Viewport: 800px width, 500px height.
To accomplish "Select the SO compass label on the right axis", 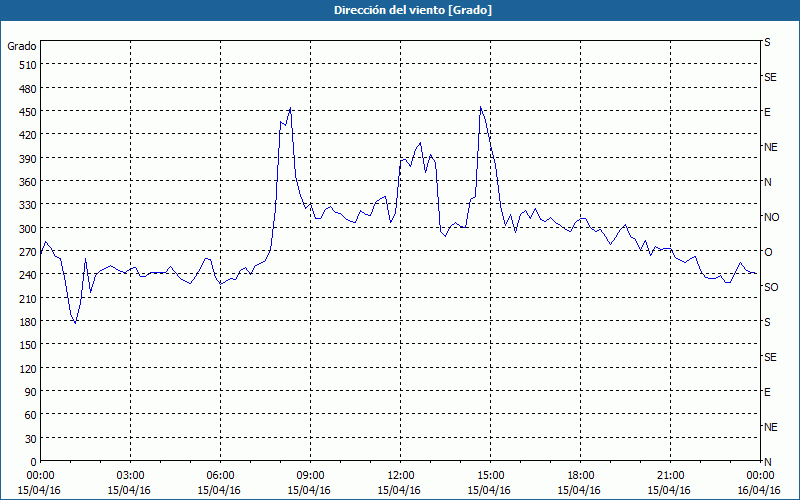I will [x=771, y=287].
